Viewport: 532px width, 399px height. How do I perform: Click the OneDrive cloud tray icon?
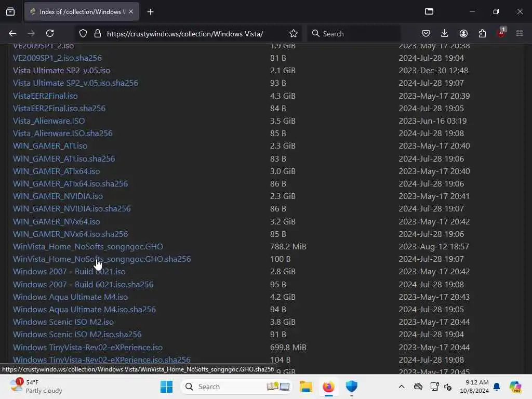click(x=418, y=387)
